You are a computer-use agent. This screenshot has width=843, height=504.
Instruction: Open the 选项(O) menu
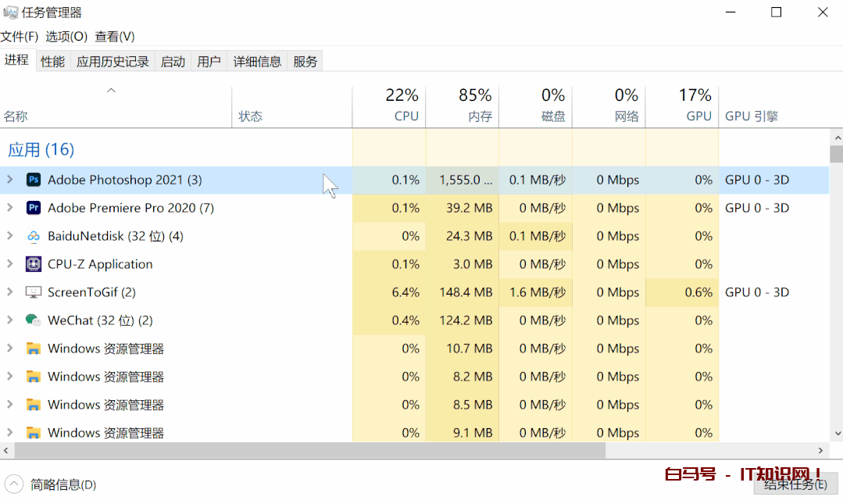[66, 37]
